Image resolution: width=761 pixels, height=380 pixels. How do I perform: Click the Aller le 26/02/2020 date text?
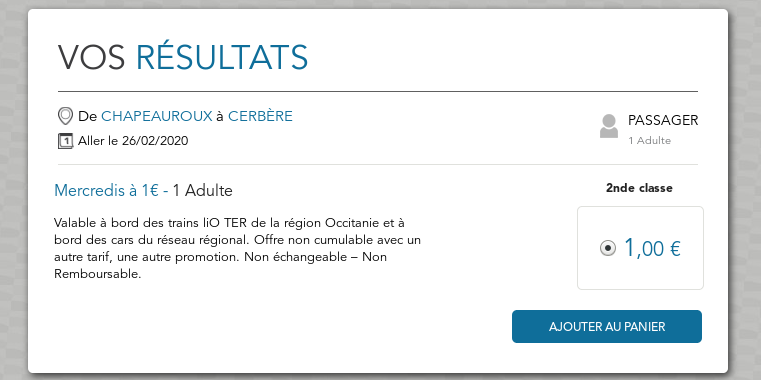[133, 141]
